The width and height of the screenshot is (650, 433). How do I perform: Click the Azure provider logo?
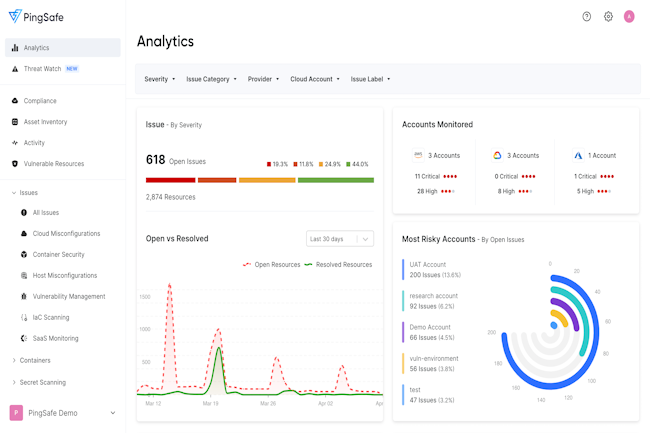[x=578, y=155]
